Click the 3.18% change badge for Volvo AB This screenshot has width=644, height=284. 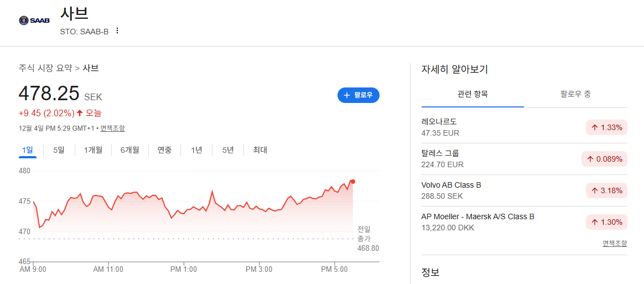(606, 190)
